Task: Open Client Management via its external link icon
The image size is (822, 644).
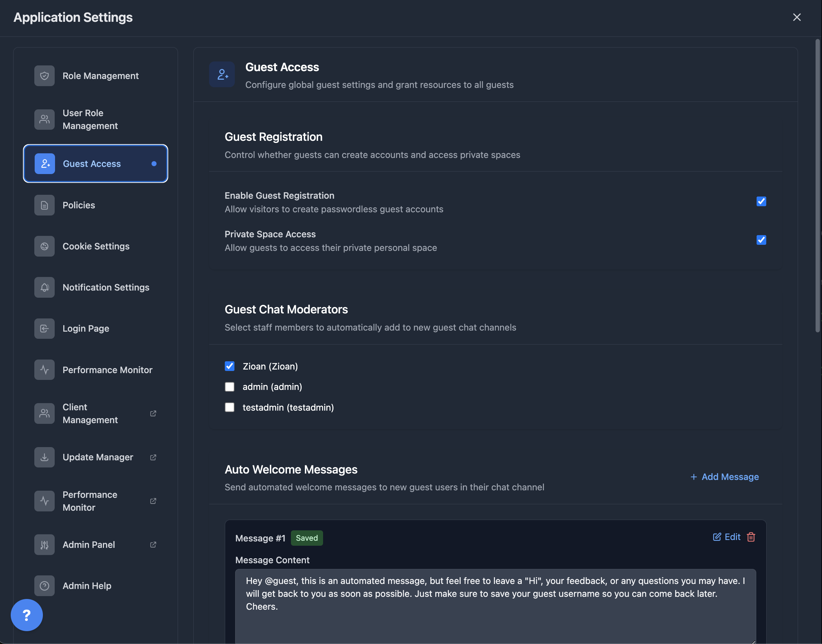Action: point(153,413)
